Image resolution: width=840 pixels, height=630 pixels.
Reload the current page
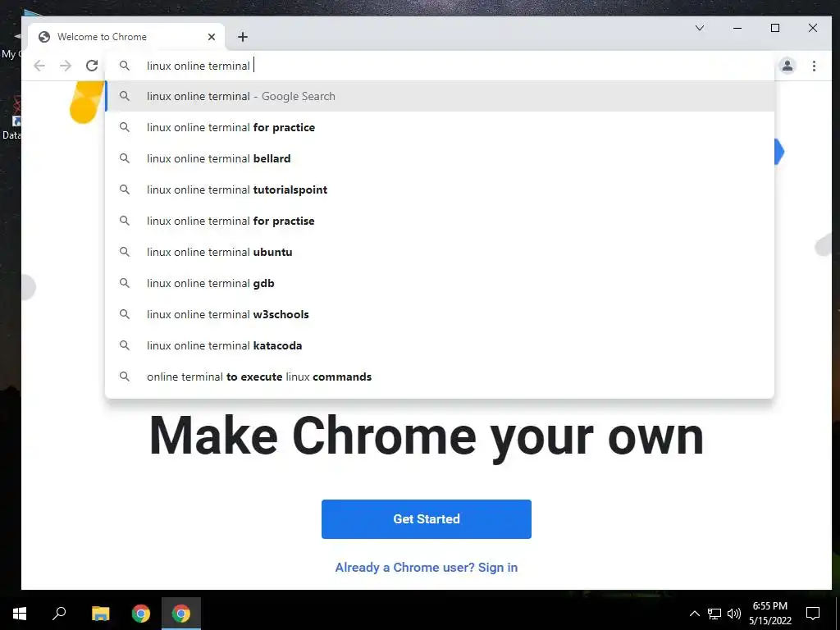coord(92,66)
